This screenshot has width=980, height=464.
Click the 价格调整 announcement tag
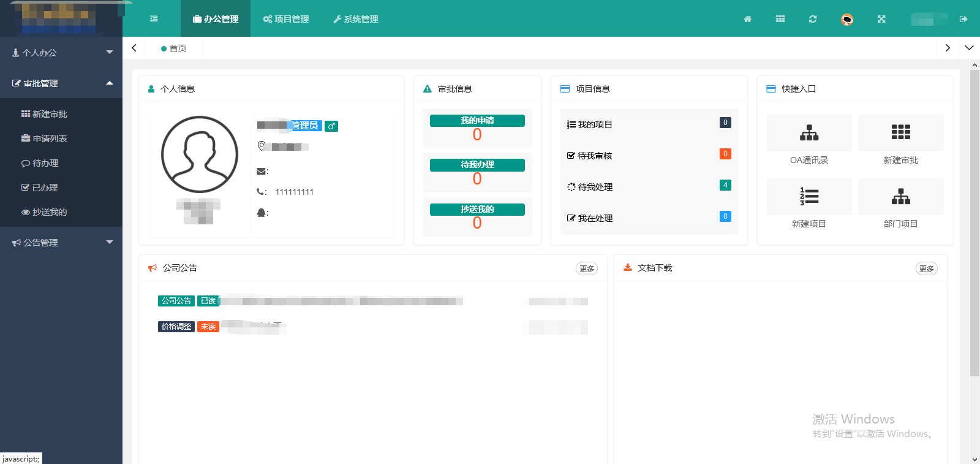click(176, 327)
